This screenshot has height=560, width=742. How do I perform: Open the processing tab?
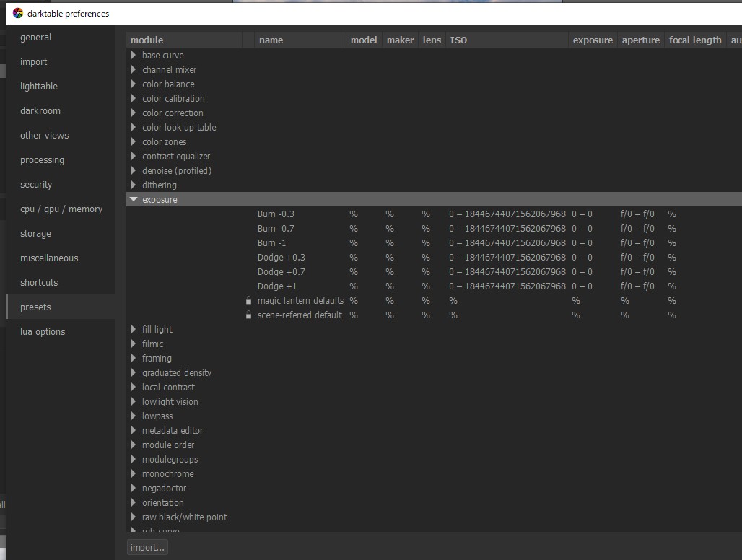click(61, 160)
